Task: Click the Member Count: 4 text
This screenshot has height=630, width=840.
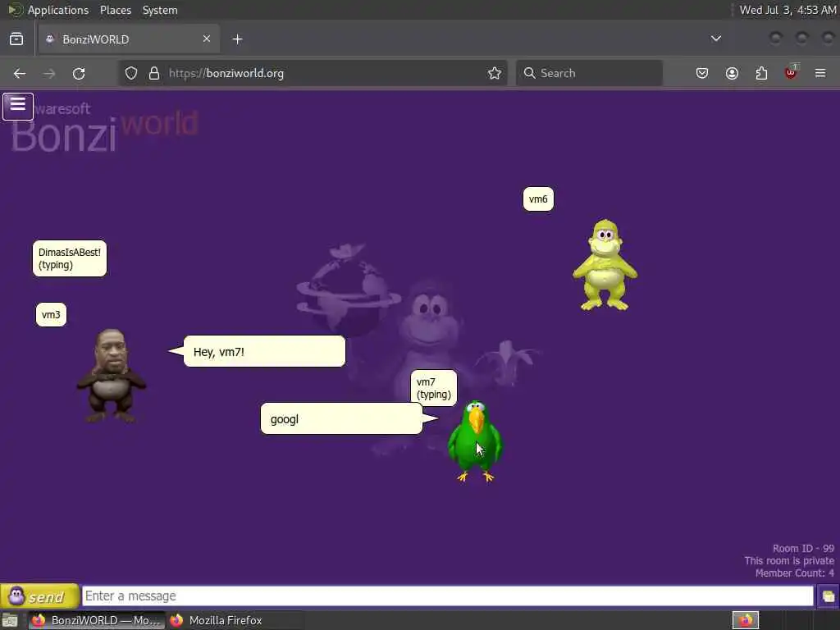Action: coord(794,573)
